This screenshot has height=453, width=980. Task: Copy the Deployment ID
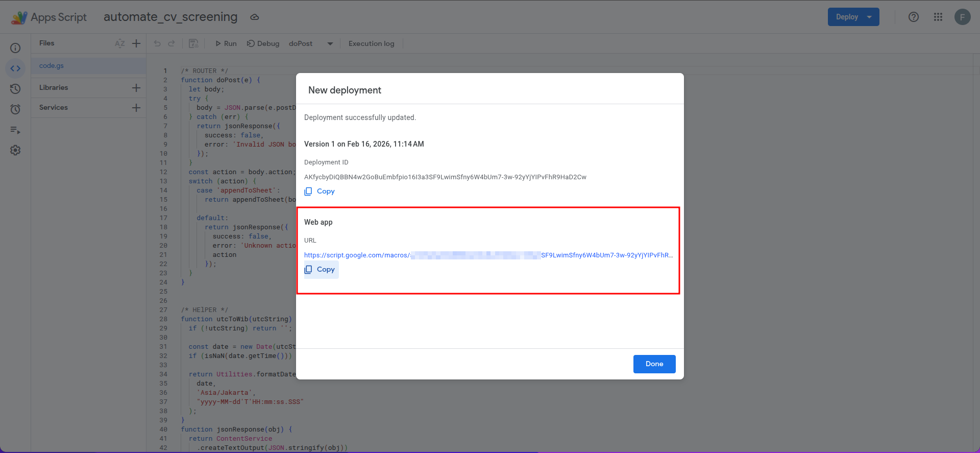point(320,192)
